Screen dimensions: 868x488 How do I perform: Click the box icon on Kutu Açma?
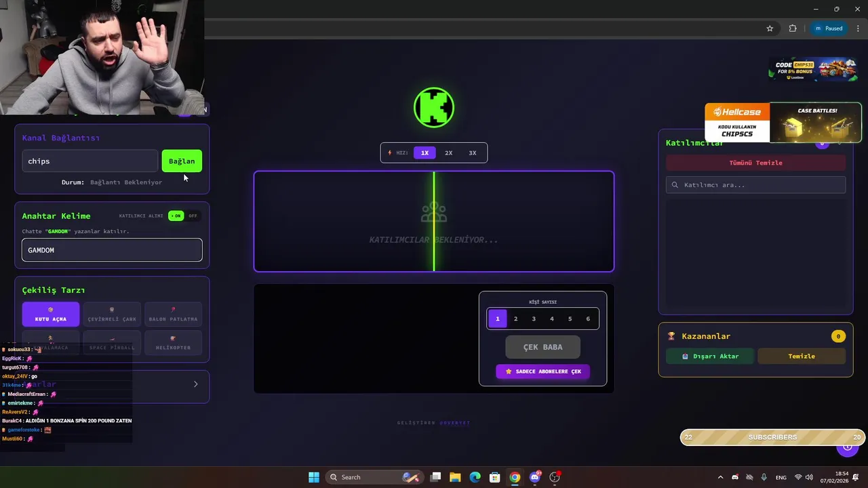(50, 310)
